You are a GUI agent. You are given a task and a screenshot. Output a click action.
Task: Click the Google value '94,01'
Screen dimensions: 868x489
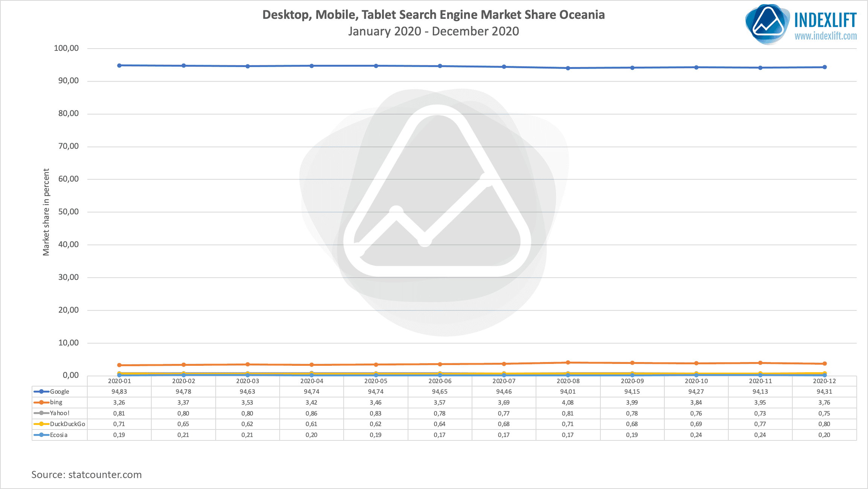568,392
